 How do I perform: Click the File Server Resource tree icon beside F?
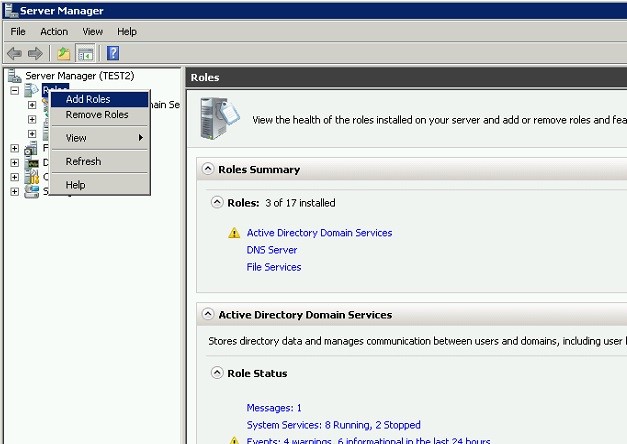click(31, 148)
